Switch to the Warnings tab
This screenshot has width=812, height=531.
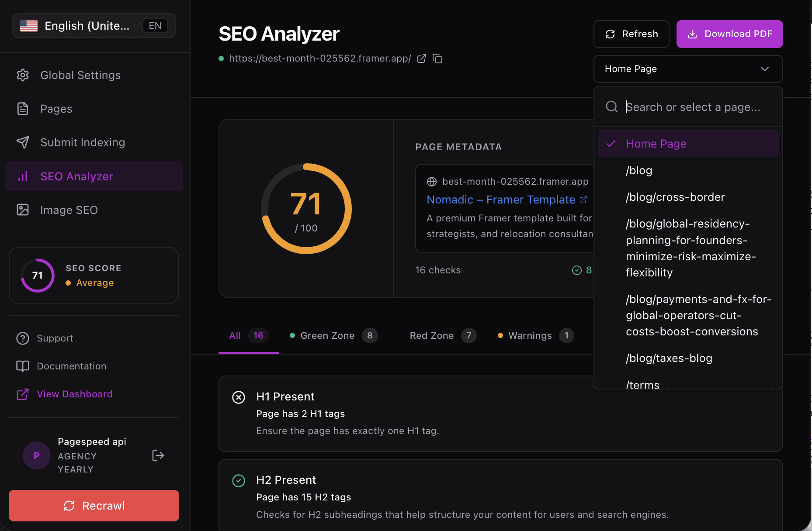(536, 335)
